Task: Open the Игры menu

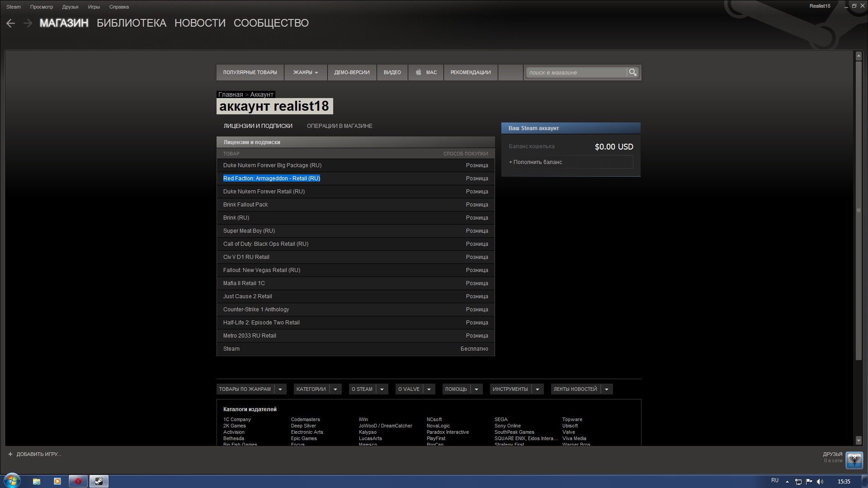Action: (94, 7)
